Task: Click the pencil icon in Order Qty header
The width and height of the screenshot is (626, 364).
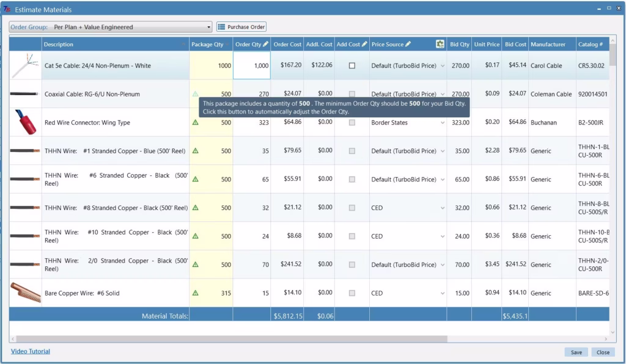Action: click(265, 44)
